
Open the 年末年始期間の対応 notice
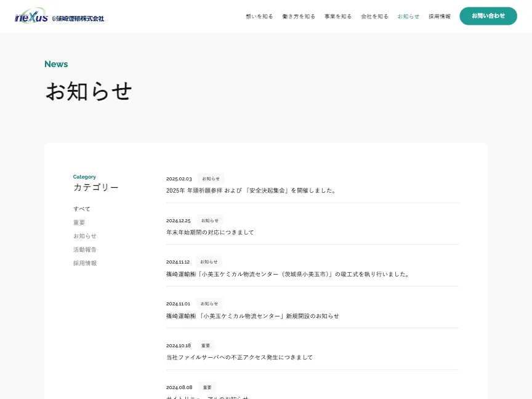click(x=210, y=232)
